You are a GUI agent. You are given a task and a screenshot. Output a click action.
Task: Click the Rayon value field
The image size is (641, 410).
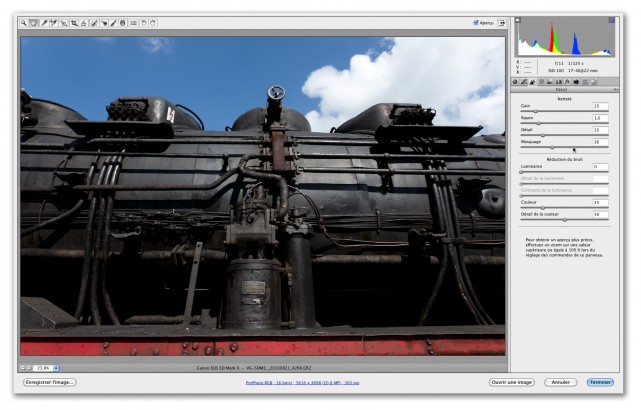coord(600,118)
